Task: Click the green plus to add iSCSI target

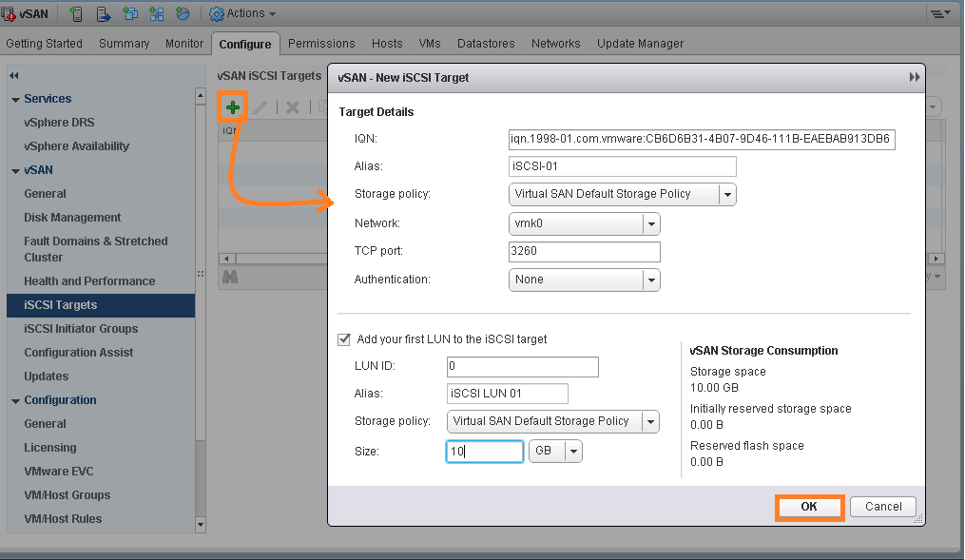Action: click(x=233, y=106)
